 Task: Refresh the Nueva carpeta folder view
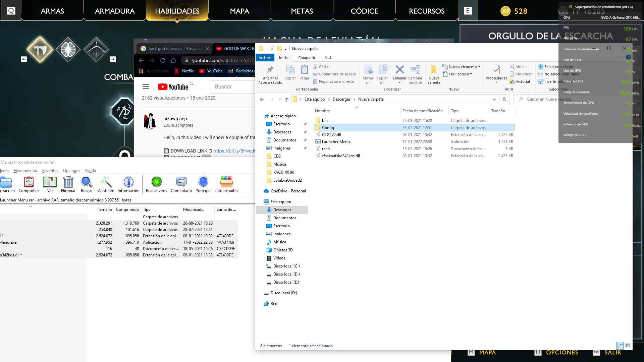(504, 99)
